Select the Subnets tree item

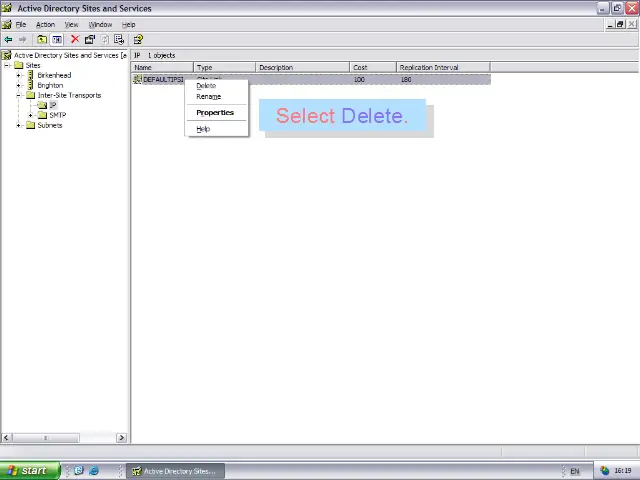[x=50, y=125]
